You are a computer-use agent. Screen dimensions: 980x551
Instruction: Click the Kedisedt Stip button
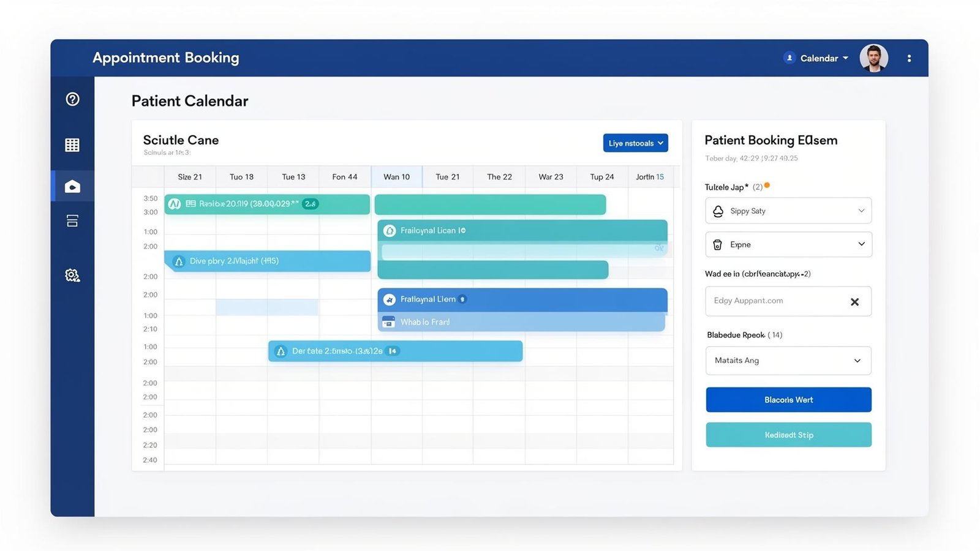click(788, 435)
